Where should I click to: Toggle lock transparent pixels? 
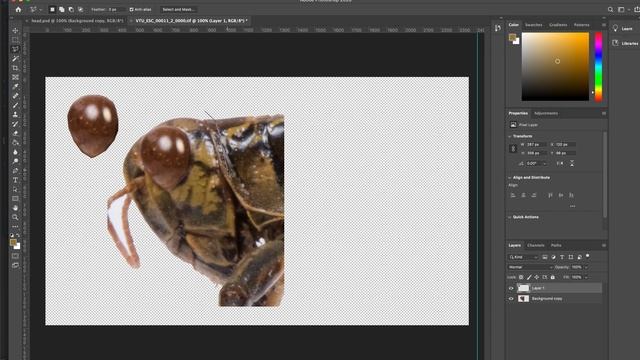(x=521, y=277)
